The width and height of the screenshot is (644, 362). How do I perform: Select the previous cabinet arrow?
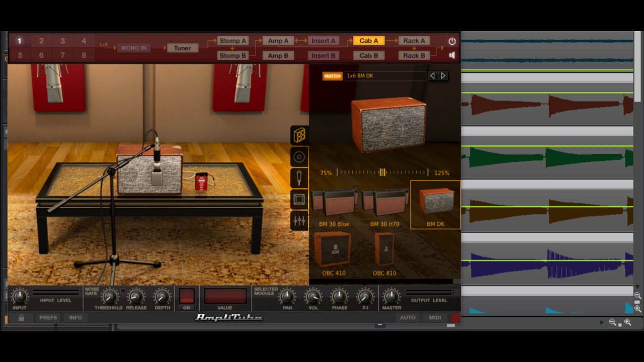coord(432,76)
